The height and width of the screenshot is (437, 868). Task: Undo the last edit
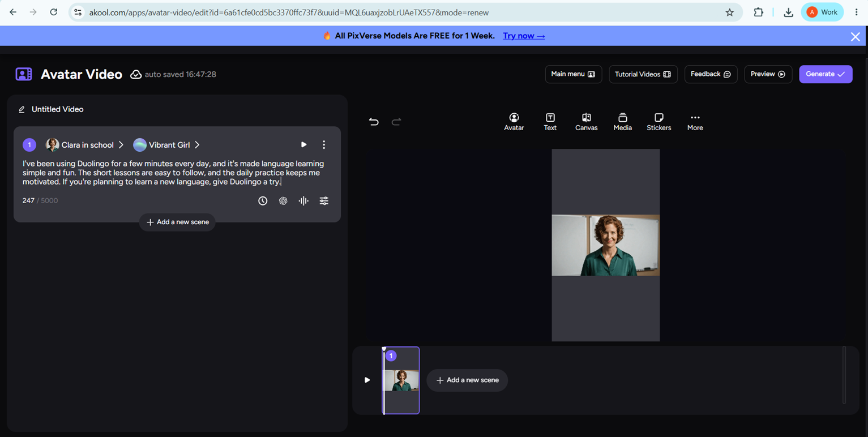(374, 122)
